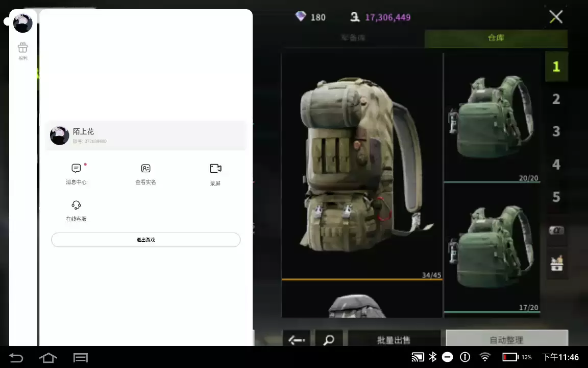Open the 福利 gift icon in sidebar
The width and height of the screenshot is (588, 368).
click(22, 51)
